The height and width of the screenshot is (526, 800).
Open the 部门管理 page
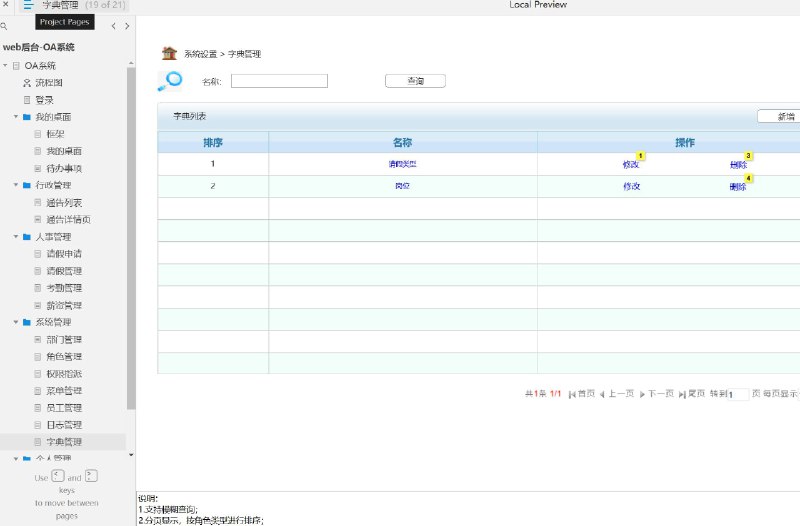[64, 339]
